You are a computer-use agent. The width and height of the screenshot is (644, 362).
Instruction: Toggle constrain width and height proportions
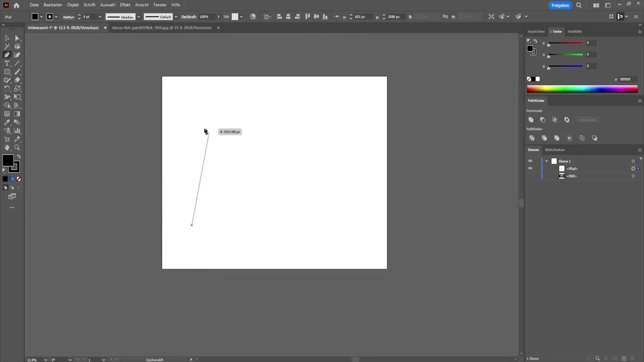coord(445,16)
